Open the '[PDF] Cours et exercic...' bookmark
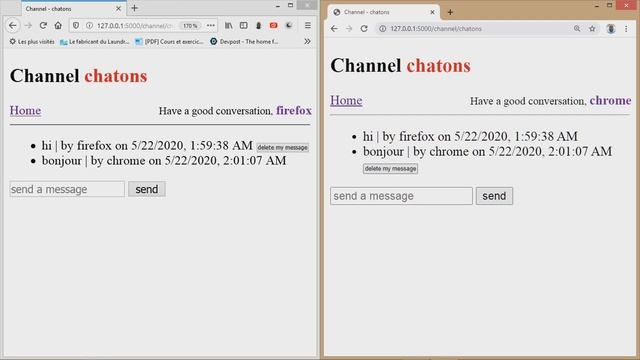This screenshot has height=360, width=640. (x=169, y=41)
